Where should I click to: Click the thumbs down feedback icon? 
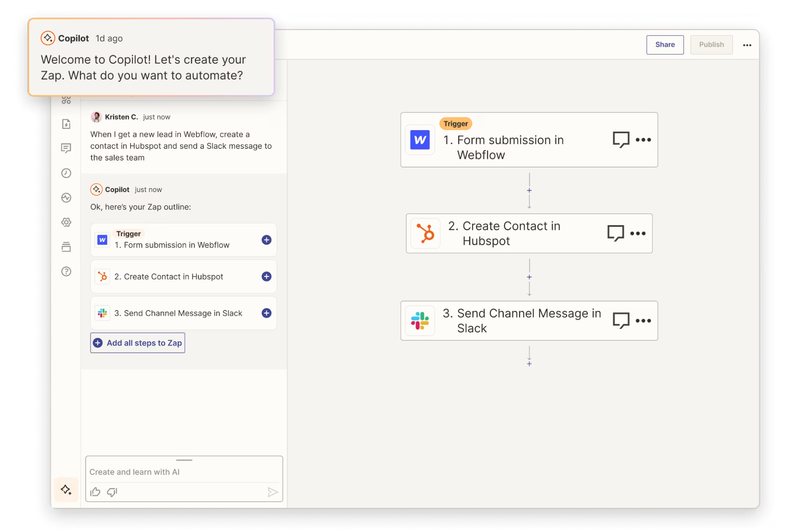(112, 492)
